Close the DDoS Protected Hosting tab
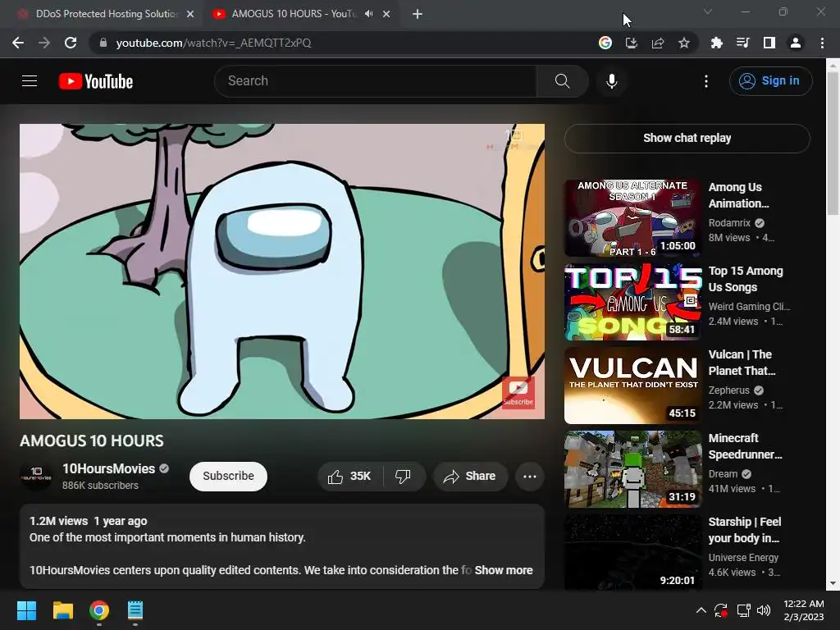This screenshot has width=840, height=630. coord(190,15)
